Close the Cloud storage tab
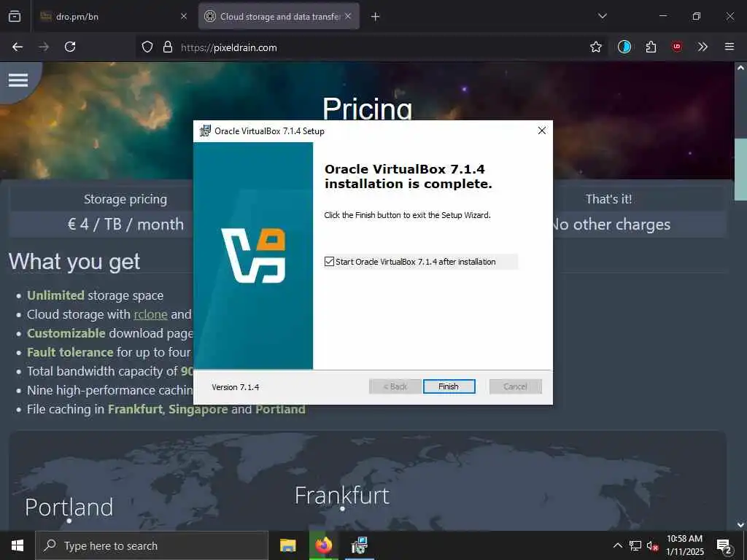 348,17
